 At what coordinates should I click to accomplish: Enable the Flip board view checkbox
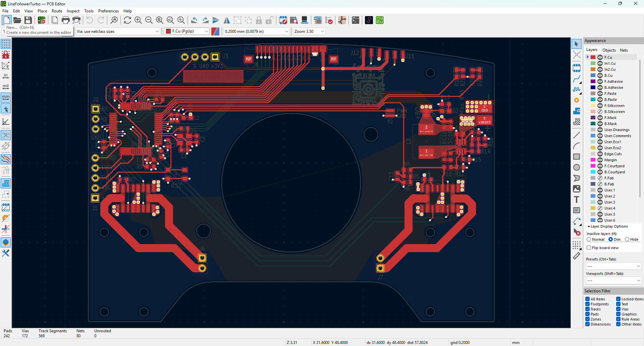589,248
